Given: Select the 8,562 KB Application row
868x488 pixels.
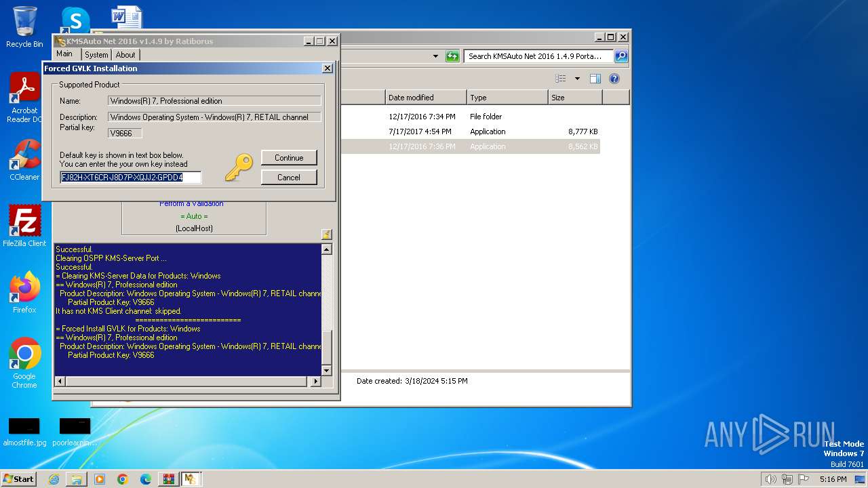Looking at the screenshot, I should [x=471, y=146].
